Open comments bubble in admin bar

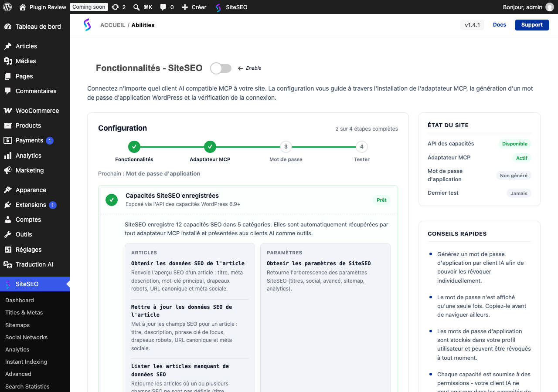(163, 7)
